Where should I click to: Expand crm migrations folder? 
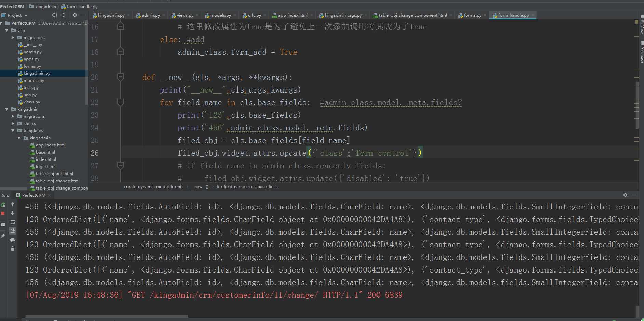13,38
